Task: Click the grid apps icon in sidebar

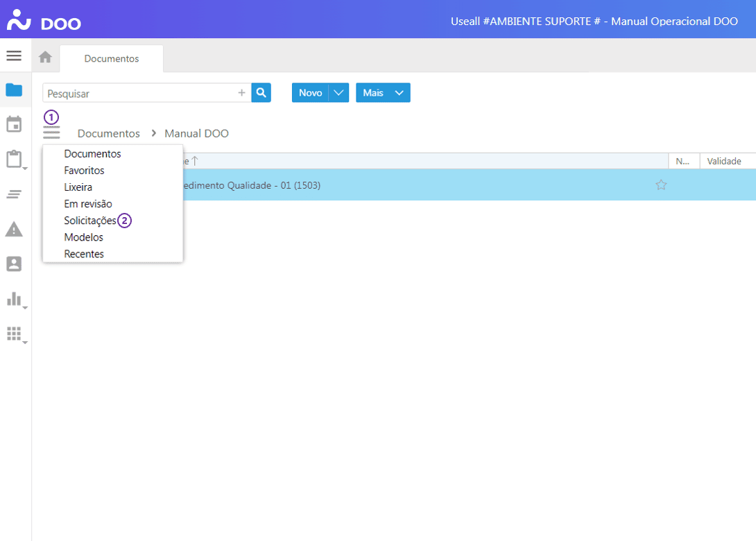Action: click(14, 334)
